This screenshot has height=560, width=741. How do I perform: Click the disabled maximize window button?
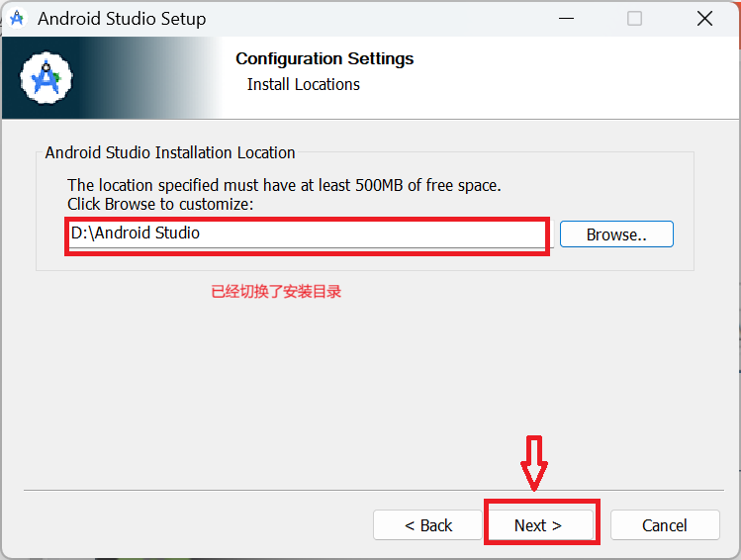(x=634, y=19)
